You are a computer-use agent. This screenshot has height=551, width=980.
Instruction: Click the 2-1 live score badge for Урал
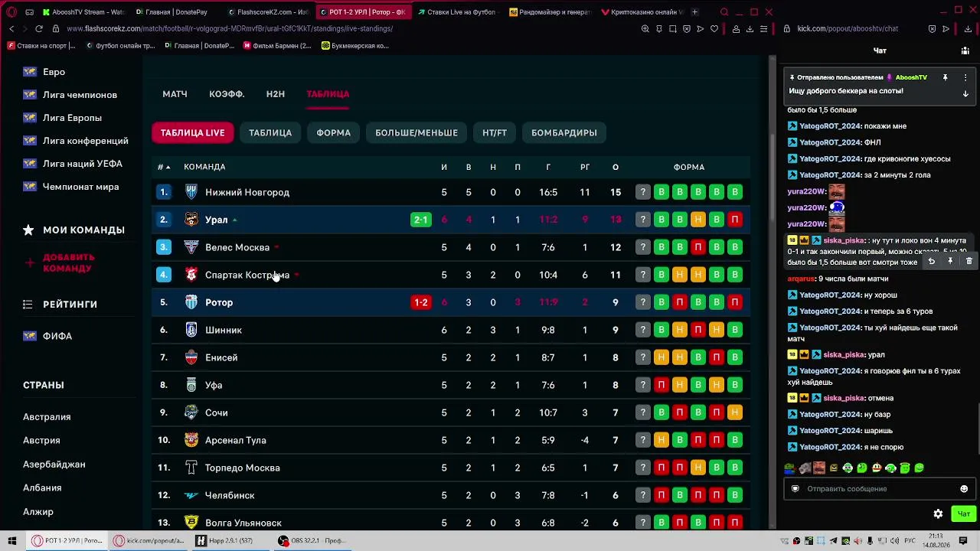coord(421,220)
